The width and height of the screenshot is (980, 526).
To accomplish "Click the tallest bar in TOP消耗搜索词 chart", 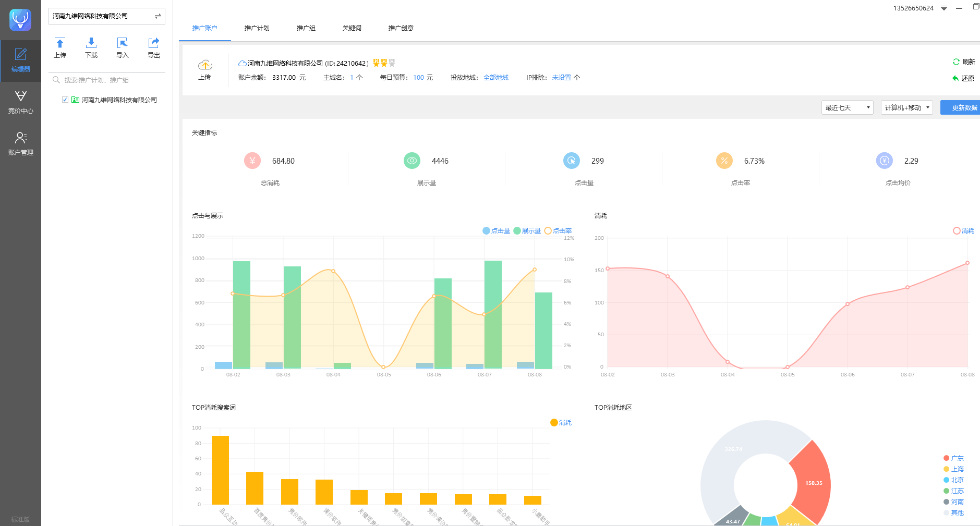I will pos(220,470).
